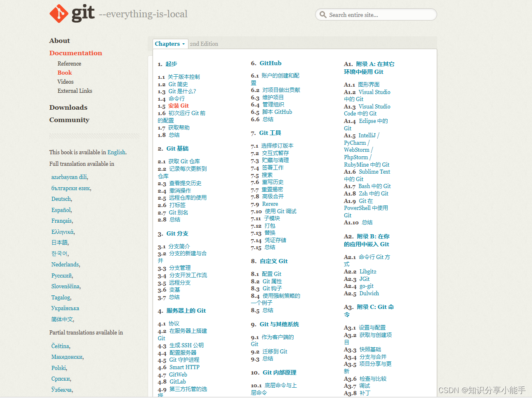532x398 pixels.
Task: Open section 7.9 Rerere
Action: (x=270, y=204)
